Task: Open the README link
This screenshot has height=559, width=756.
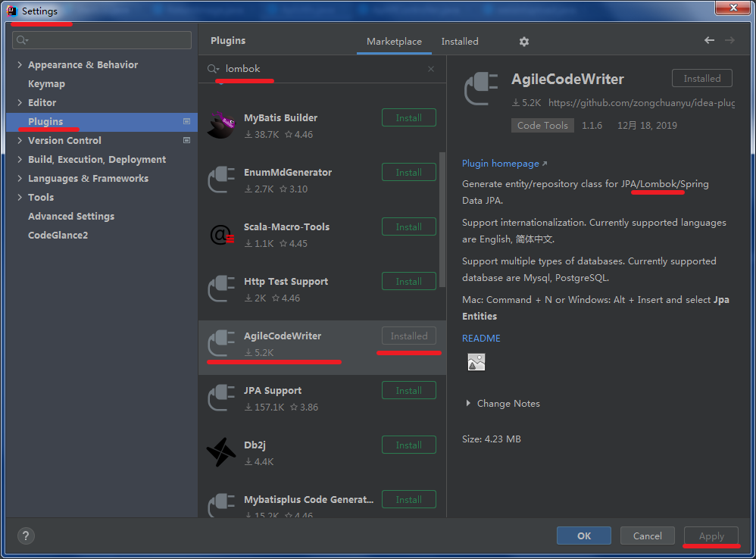Action: click(x=481, y=339)
